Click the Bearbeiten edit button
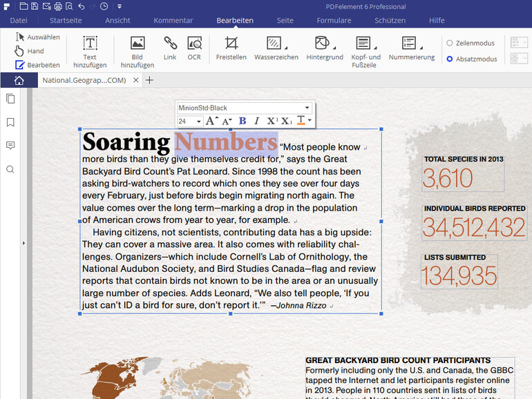Screen dimensions: 532x399 point(37,65)
